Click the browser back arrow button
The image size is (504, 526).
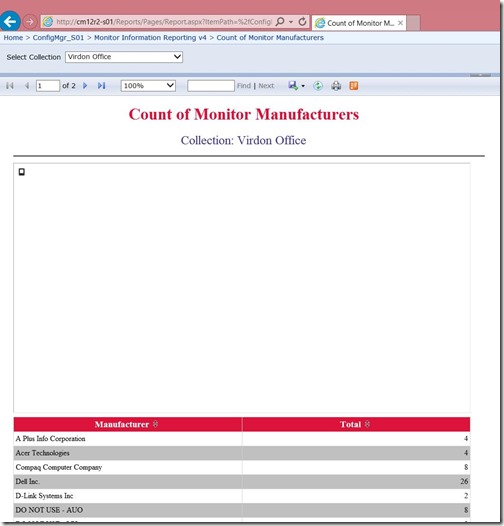point(10,22)
